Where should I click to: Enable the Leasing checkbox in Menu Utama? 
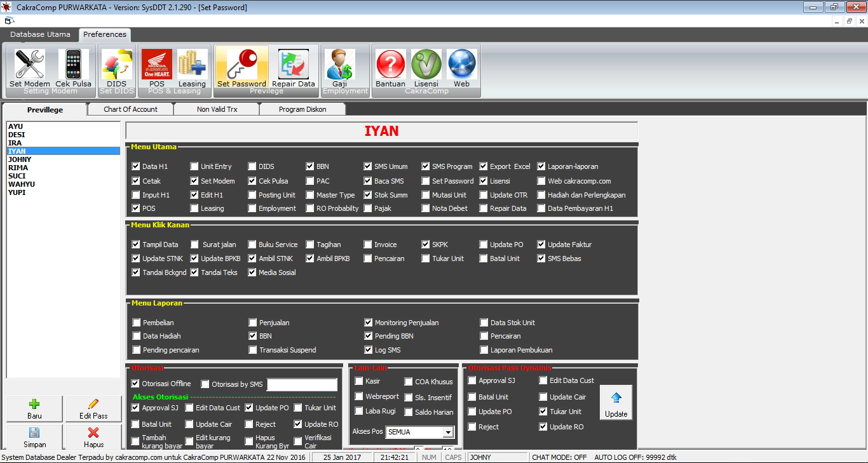coord(194,208)
